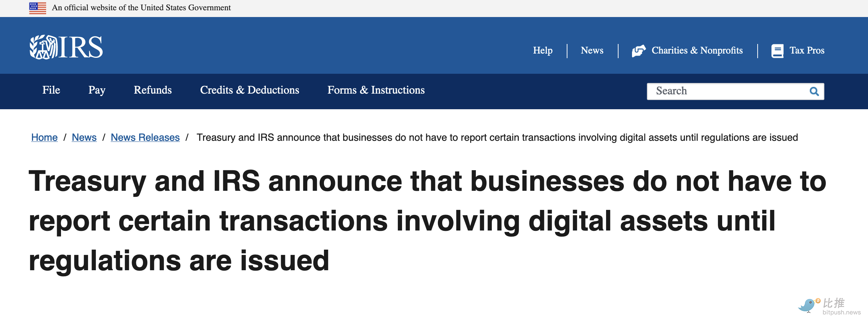This screenshot has height=322, width=868.
Task: Click the search magnifier icon
Action: (x=814, y=91)
